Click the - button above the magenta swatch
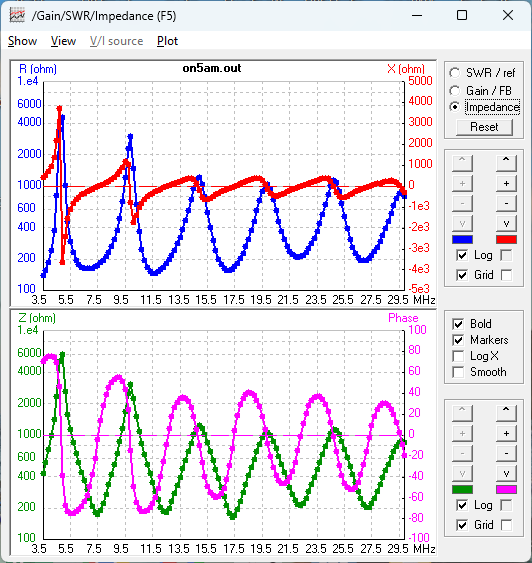Screen dimensions: 532x563 coord(506,453)
